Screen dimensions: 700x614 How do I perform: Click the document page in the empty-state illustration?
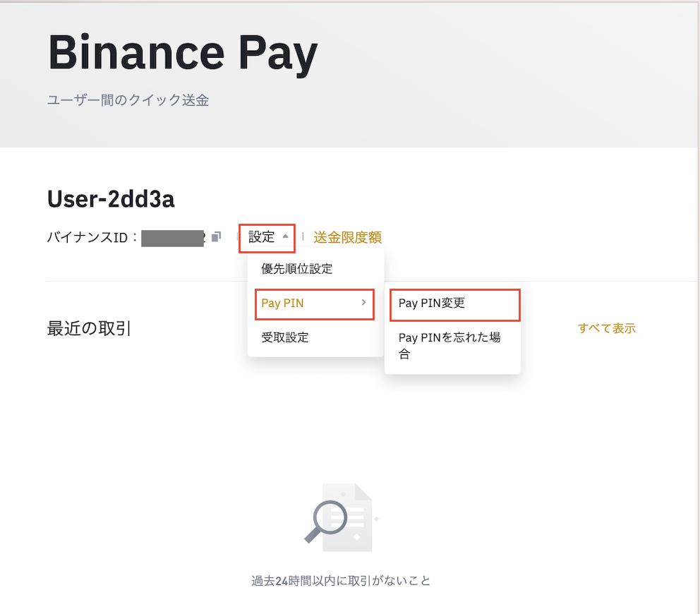point(356,519)
